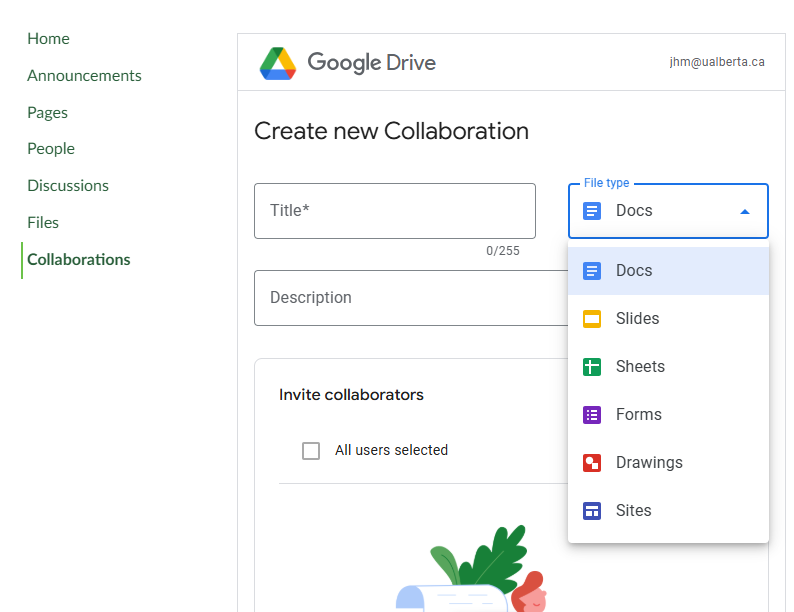The width and height of the screenshot is (794, 612).
Task: Click the Title input field
Action: point(394,211)
